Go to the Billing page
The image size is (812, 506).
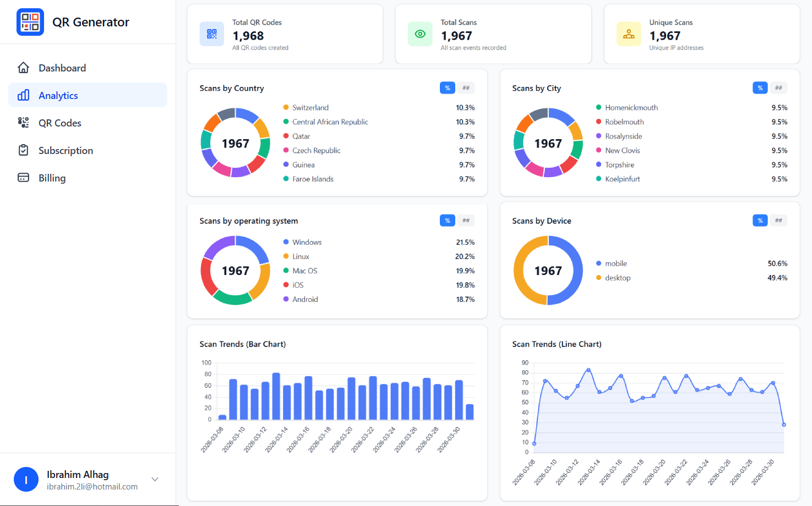click(x=52, y=178)
